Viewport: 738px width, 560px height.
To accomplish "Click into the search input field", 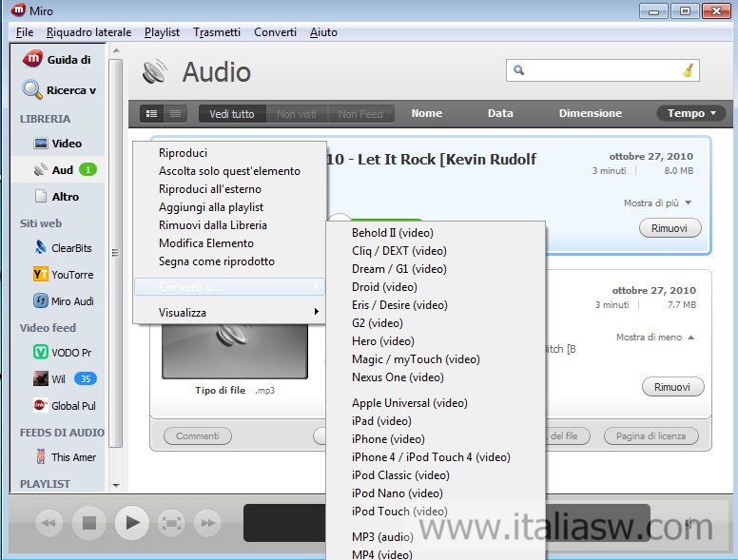I will 602,70.
